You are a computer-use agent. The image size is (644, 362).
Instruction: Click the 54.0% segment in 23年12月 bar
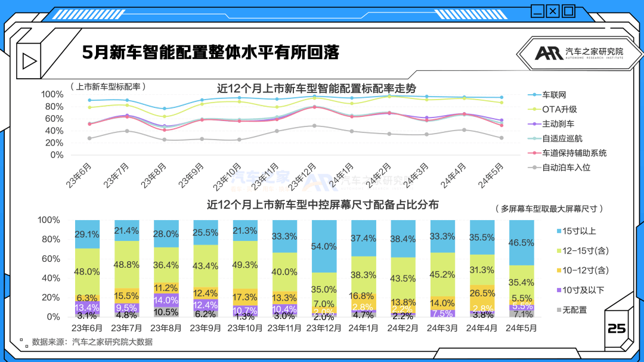click(x=324, y=246)
